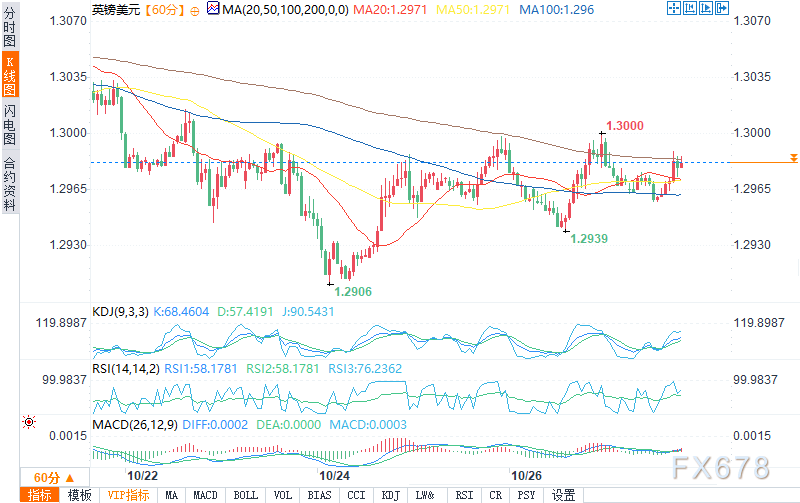
Task: Select the 指标 tab at the bottom
Action: pyautogui.click(x=40, y=495)
